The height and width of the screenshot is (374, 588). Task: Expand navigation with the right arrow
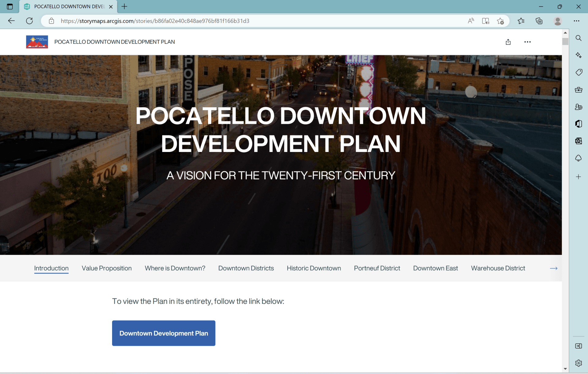(x=553, y=268)
